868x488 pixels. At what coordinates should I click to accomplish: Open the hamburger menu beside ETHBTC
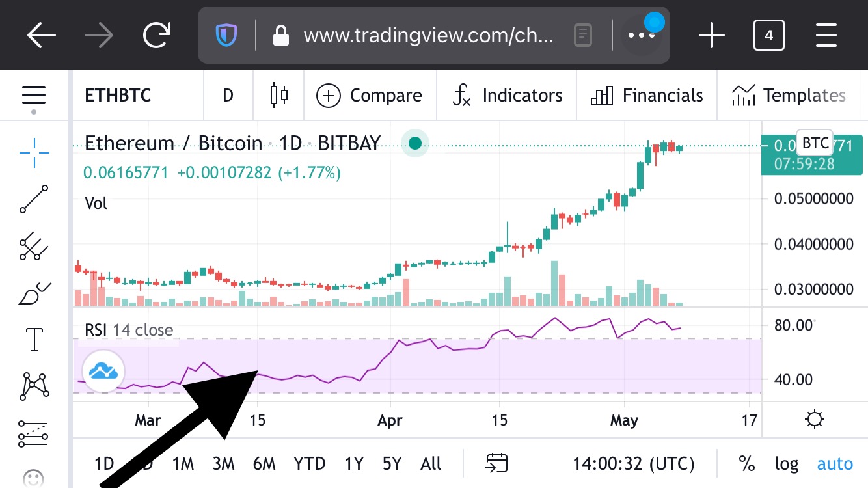[34, 96]
